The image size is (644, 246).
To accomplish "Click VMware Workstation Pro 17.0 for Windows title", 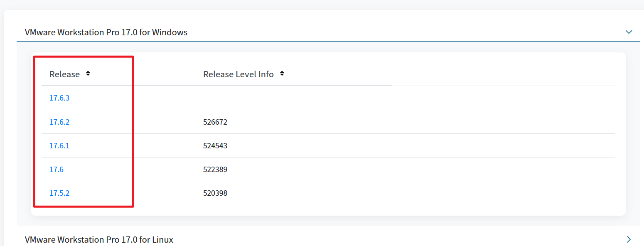I will (x=106, y=32).
